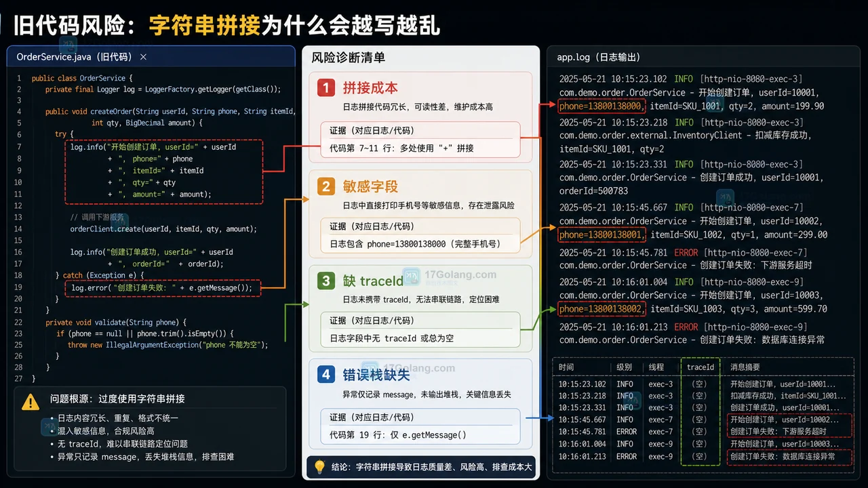Click highlighted phone=13800138001 in app.log
Screen dimensions: 868x488
pyautogui.click(x=602, y=235)
